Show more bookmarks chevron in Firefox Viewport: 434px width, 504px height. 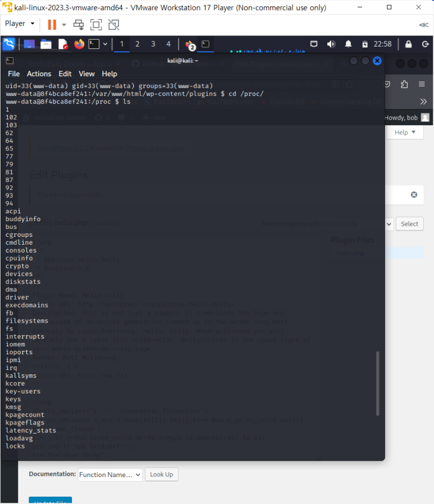[x=423, y=102]
